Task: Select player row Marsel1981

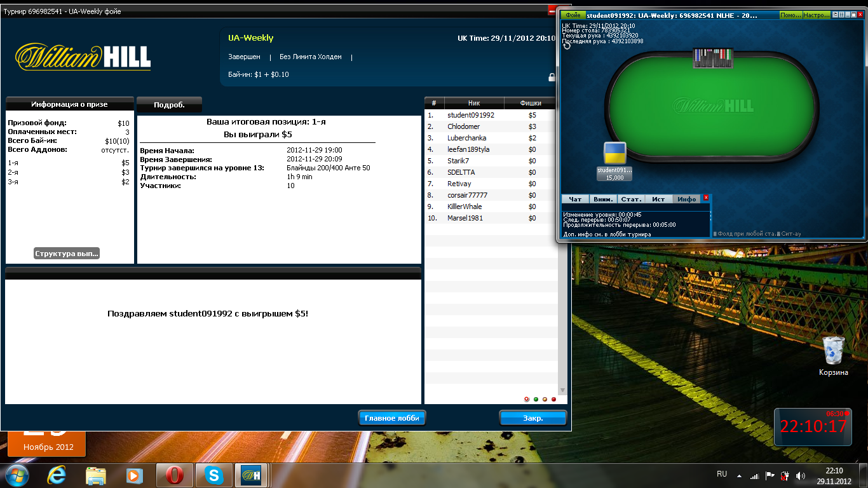Action: (x=491, y=218)
